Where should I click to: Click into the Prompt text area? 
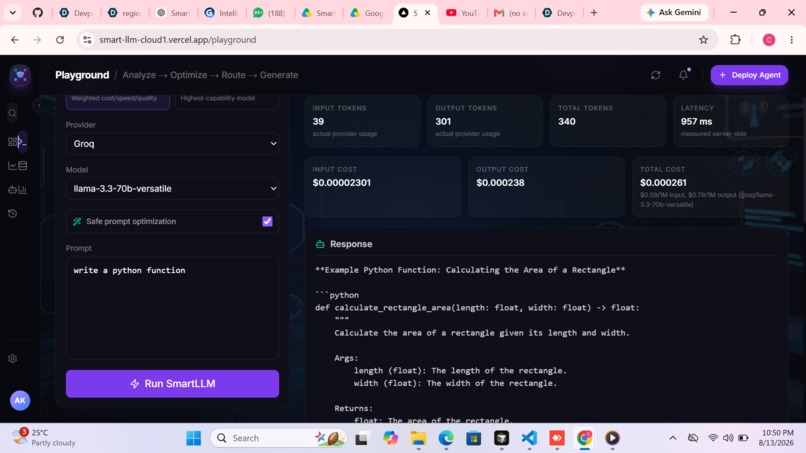(172, 307)
